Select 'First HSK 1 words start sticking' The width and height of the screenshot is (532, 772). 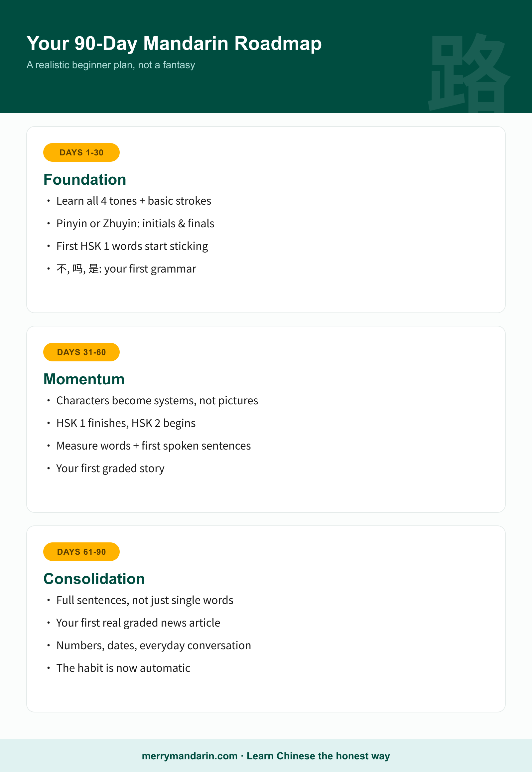tap(132, 246)
